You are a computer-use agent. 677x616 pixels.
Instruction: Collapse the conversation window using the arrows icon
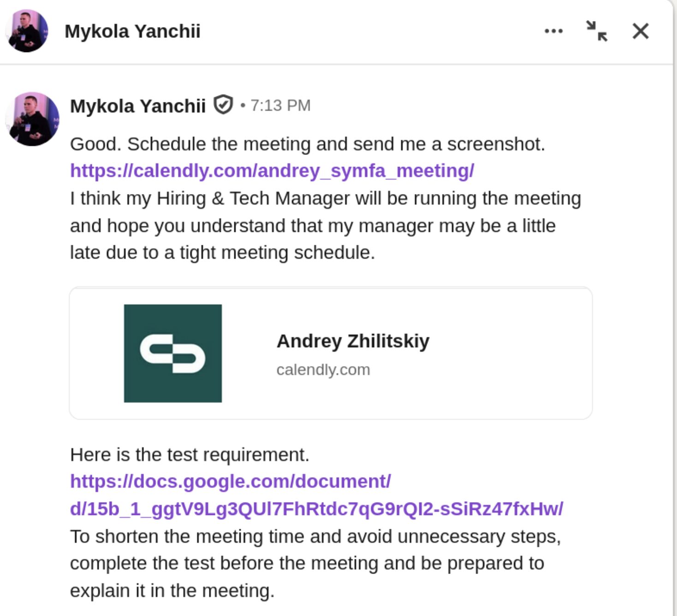pos(597,31)
